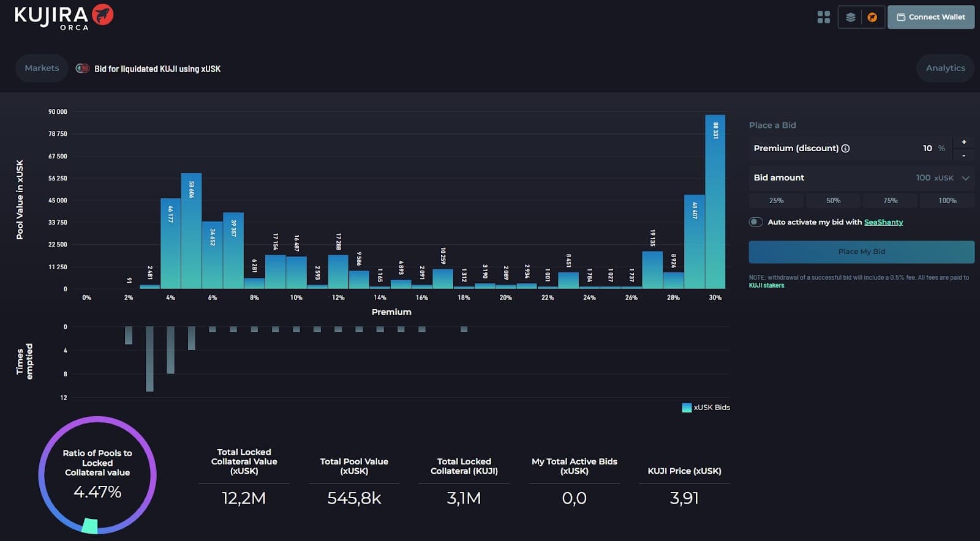Open the Analytics tab
Viewport: 980px width, 541px height.
945,68
